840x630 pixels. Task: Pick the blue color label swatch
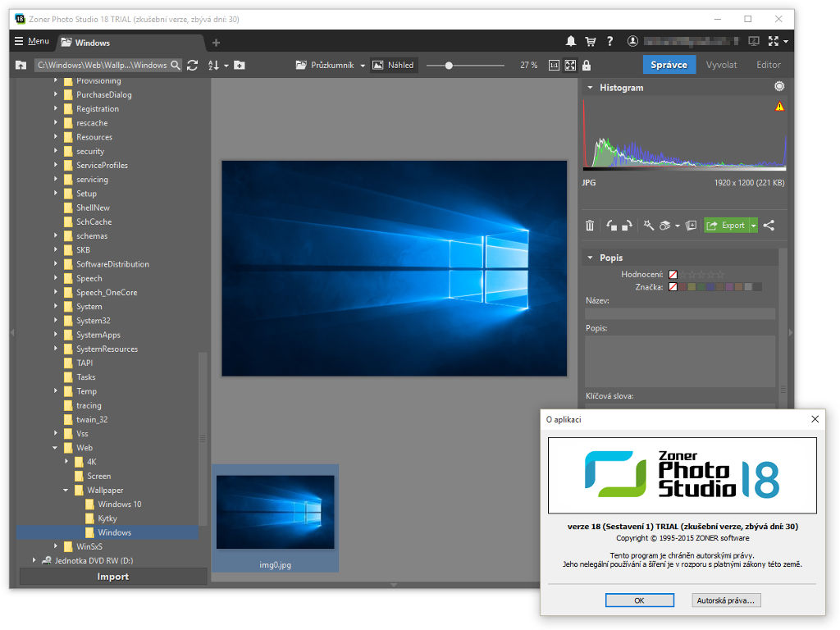pyautogui.click(x=711, y=287)
